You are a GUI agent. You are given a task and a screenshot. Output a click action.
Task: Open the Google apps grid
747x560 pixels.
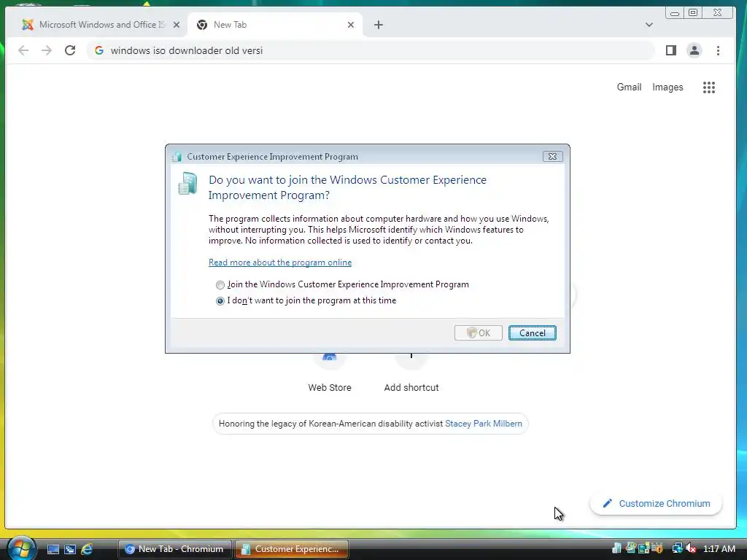[x=709, y=87]
